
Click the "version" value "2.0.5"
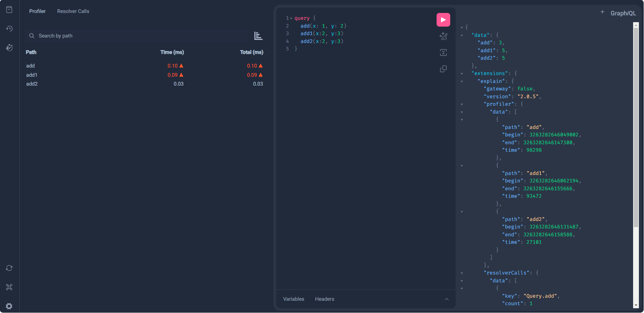coord(528,96)
